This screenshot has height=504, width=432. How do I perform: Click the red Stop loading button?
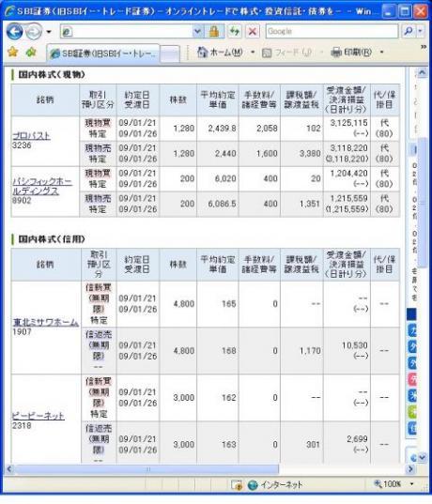click(253, 32)
